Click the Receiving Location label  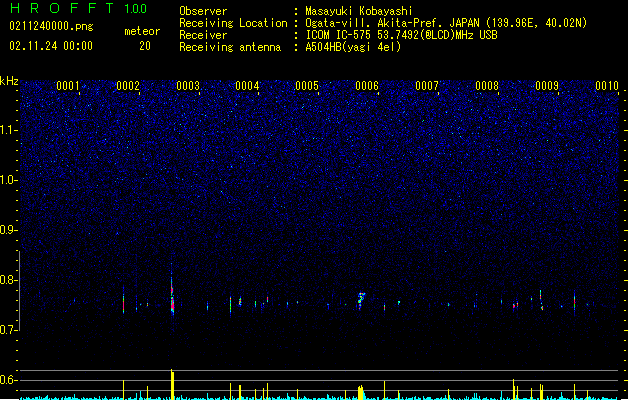click(x=233, y=23)
